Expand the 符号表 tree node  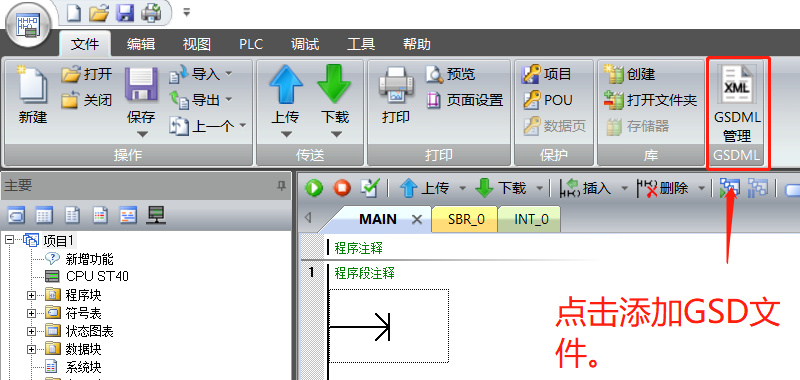32,314
